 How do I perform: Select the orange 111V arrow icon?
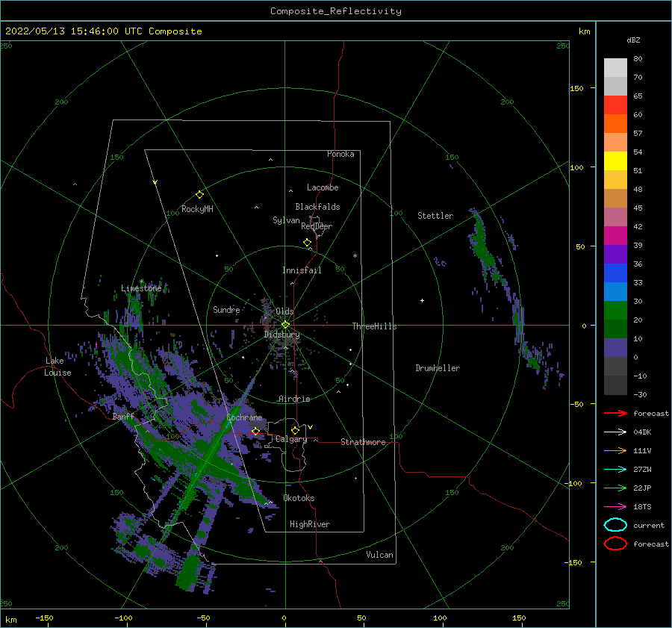point(615,450)
